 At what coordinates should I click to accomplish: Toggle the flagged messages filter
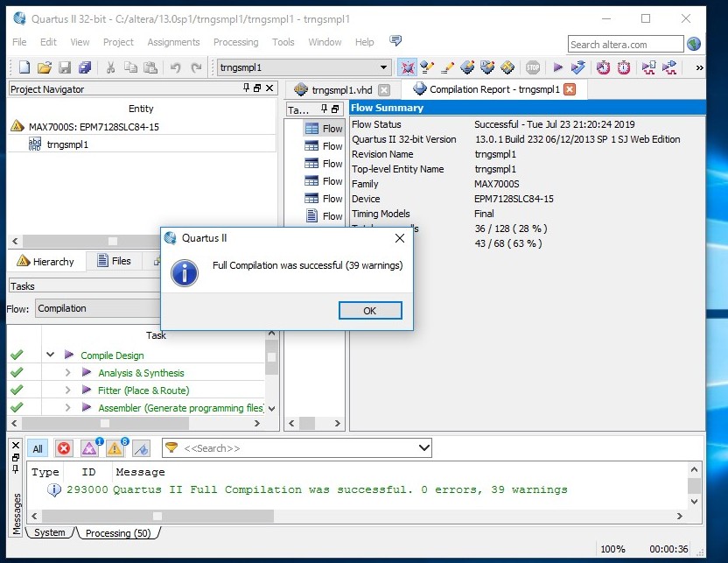point(141,448)
